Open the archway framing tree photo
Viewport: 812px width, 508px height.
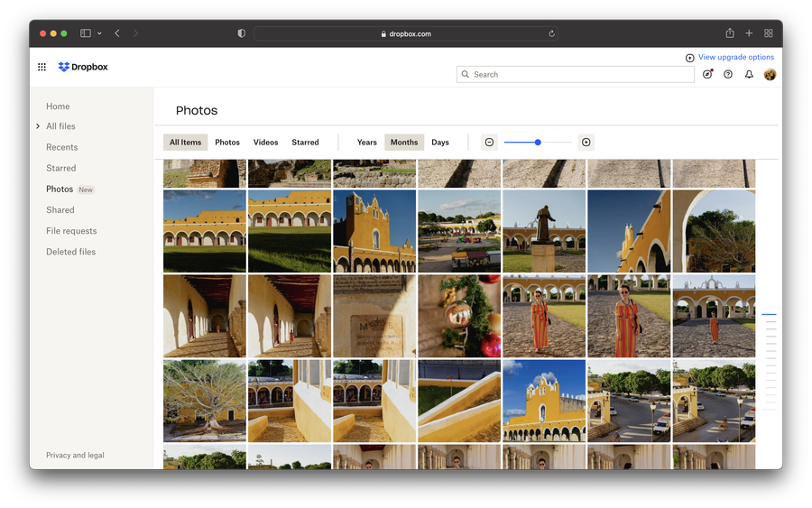[x=715, y=231]
